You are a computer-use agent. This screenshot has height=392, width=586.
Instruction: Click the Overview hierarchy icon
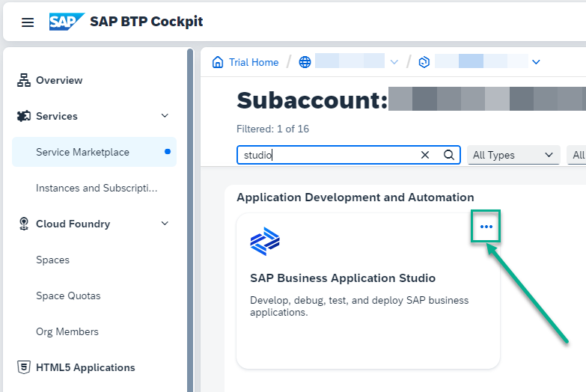(24, 80)
